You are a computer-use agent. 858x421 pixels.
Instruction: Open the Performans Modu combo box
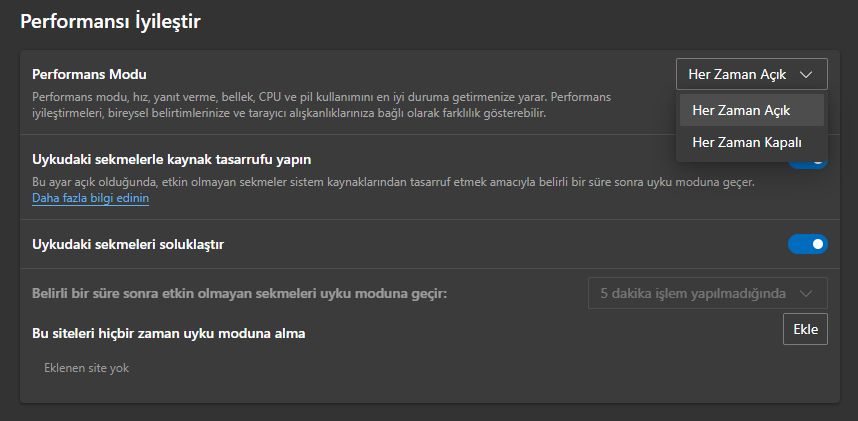click(x=751, y=75)
